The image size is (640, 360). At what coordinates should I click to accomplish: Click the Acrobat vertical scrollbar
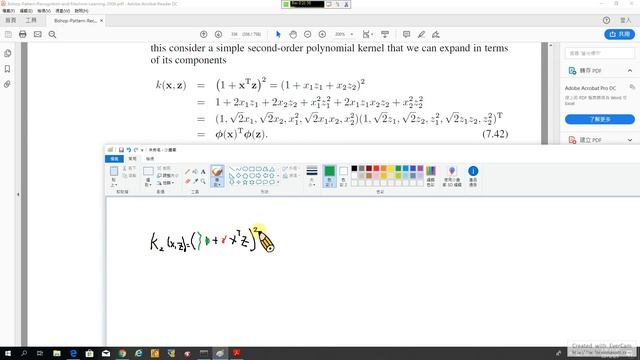(551, 94)
